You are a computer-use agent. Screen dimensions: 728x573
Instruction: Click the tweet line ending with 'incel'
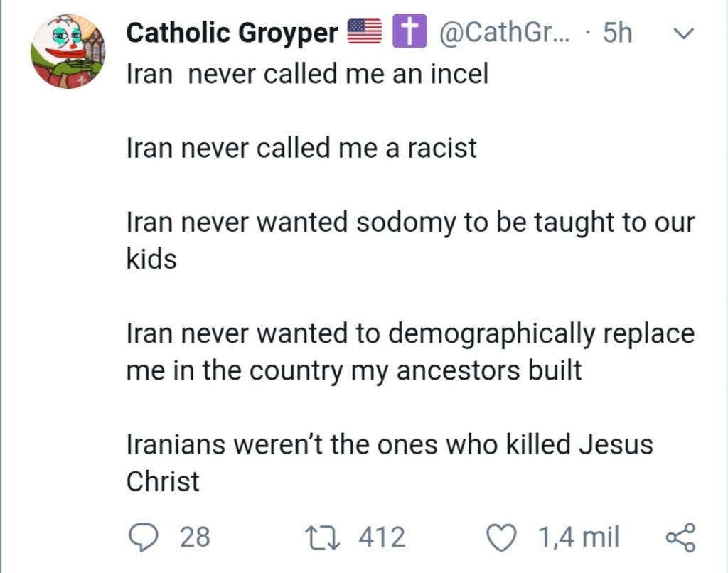(x=307, y=74)
